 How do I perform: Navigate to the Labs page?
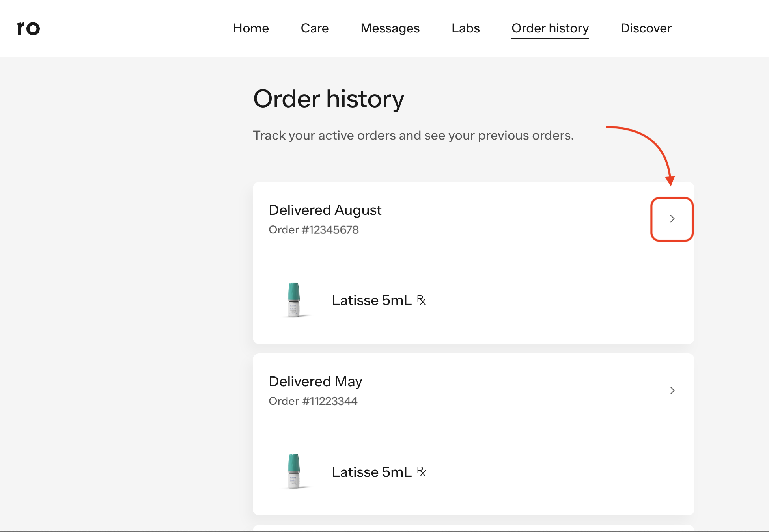point(465,28)
